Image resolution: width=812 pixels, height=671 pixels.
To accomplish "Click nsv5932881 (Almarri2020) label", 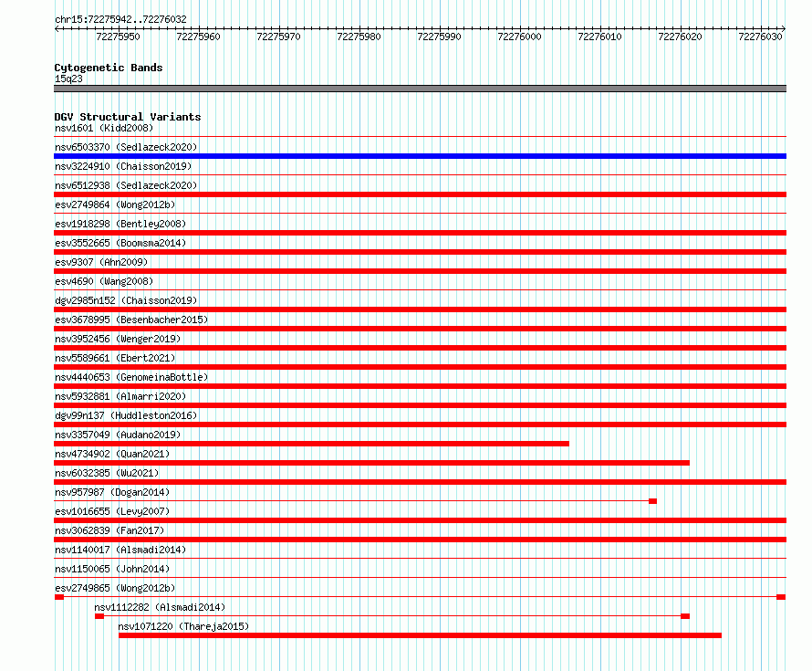I will tap(120, 396).
